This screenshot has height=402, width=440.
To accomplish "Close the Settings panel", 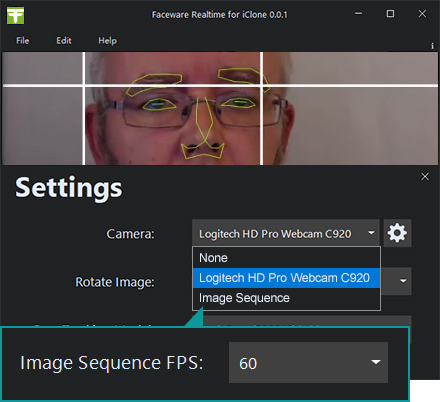I will [x=425, y=177].
